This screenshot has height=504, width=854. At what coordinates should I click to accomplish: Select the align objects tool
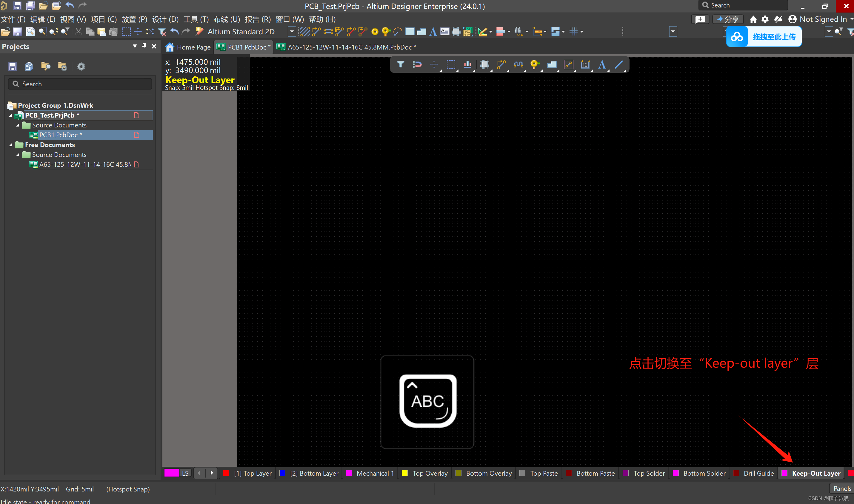[468, 64]
